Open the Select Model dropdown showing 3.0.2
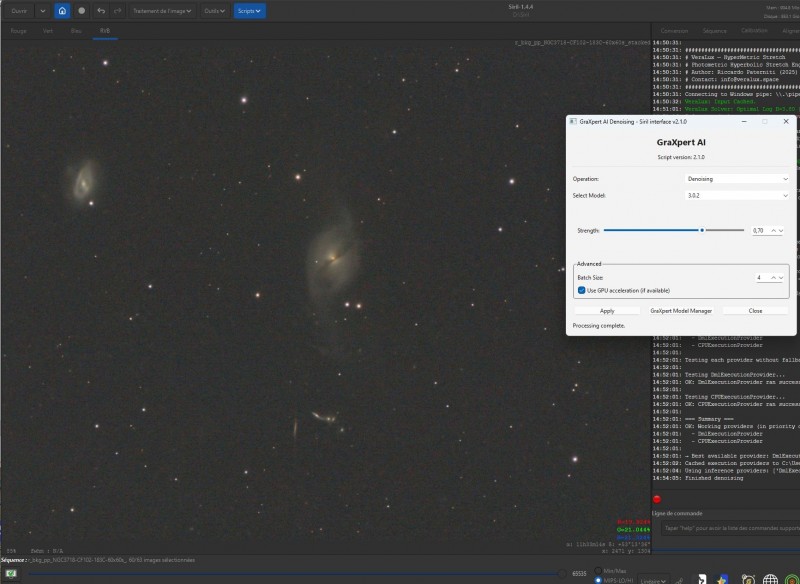Image resolution: width=800 pixels, height=584 pixels. click(x=737, y=195)
